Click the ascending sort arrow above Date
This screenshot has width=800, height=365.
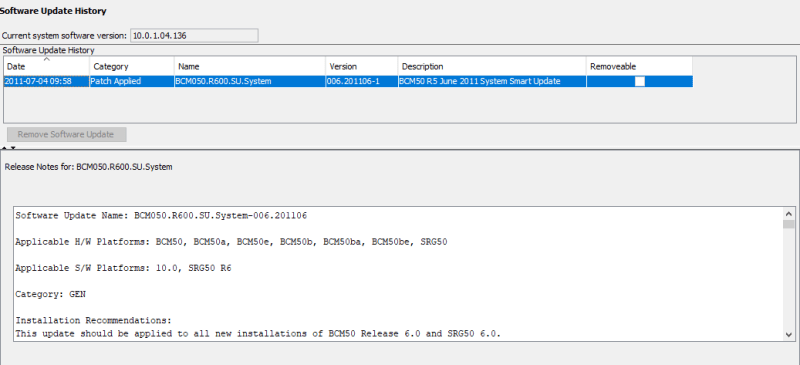click(x=46, y=59)
